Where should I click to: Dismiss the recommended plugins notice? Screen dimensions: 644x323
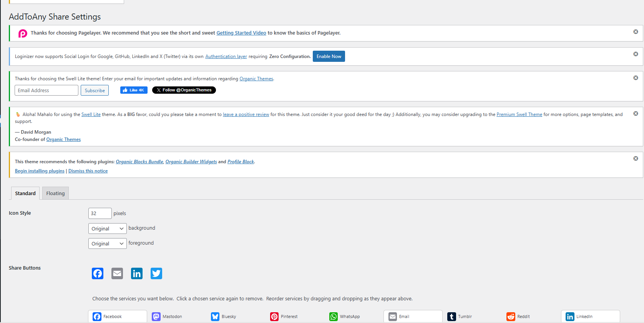click(636, 159)
